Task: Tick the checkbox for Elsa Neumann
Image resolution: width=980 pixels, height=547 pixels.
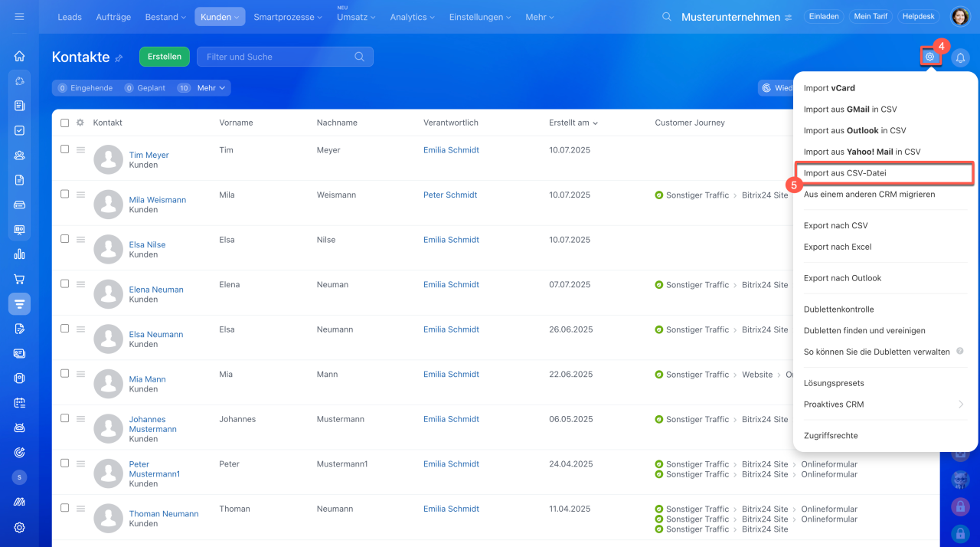Action: 64,329
